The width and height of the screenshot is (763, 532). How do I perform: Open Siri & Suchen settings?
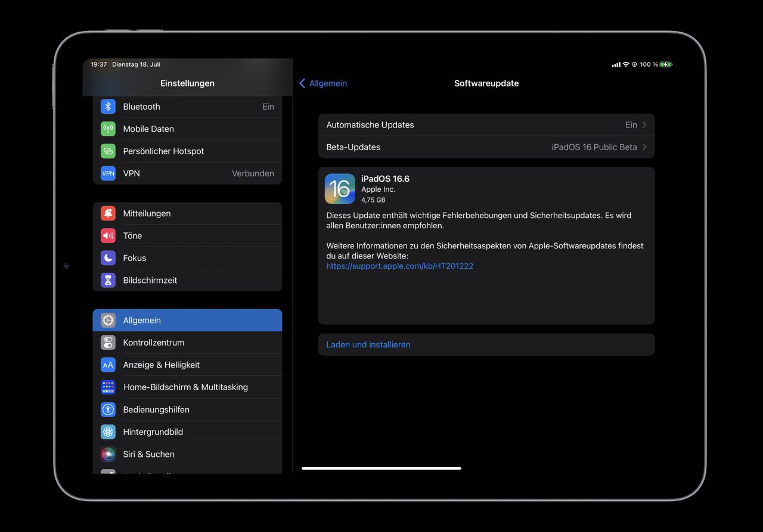click(187, 454)
